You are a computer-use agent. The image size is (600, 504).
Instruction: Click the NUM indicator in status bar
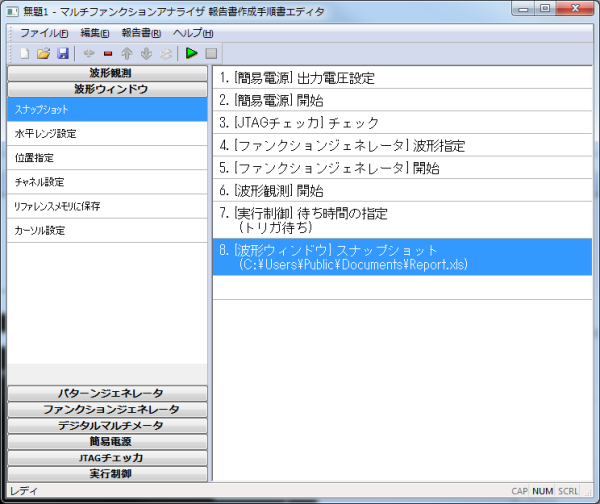542,491
